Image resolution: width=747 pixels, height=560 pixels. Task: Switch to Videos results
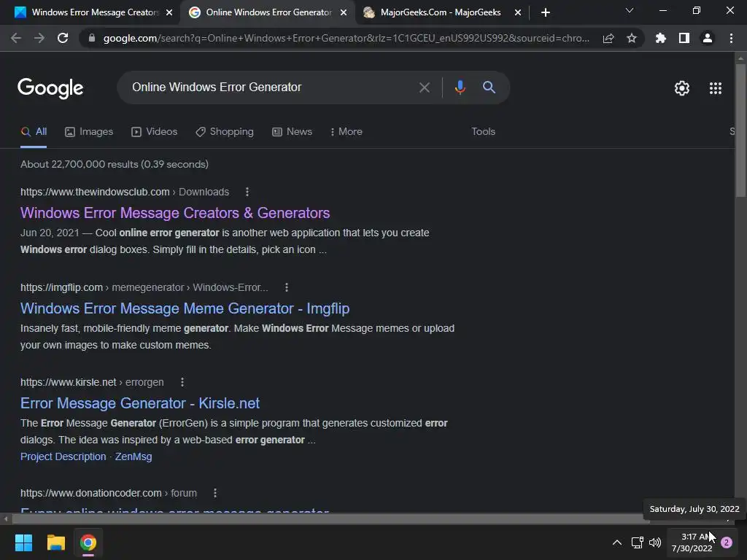(x=155, y=131)
